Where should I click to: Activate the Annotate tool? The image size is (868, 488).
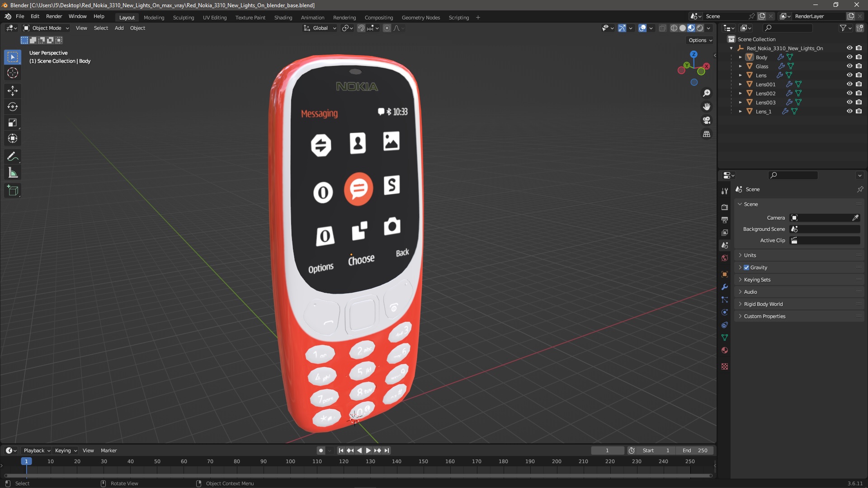pyautogui.click(x=13, y=157)
